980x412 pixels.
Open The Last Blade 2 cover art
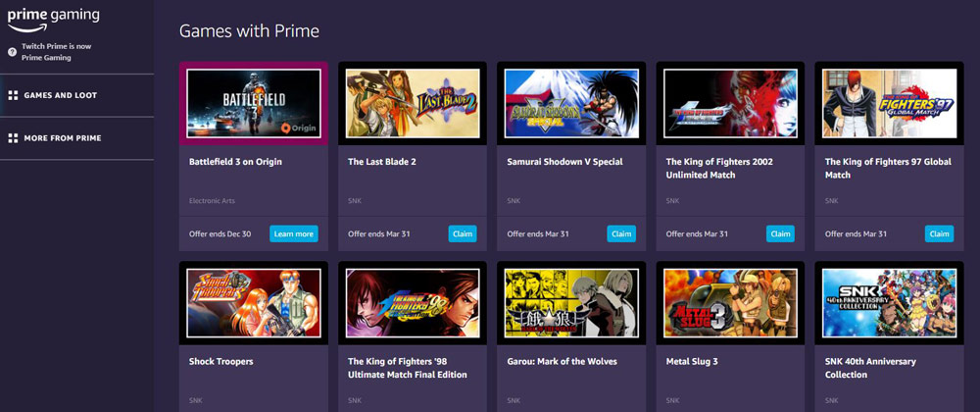(x=413, y=103)
